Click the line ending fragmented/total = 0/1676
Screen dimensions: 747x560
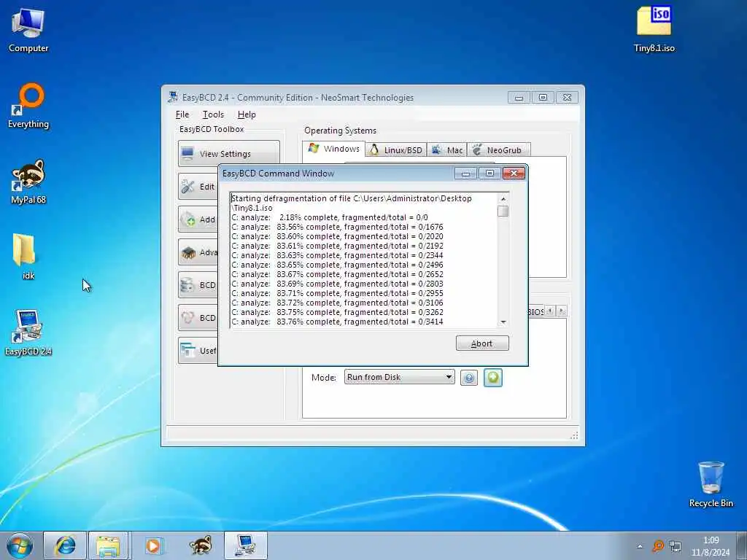point(337,227)
